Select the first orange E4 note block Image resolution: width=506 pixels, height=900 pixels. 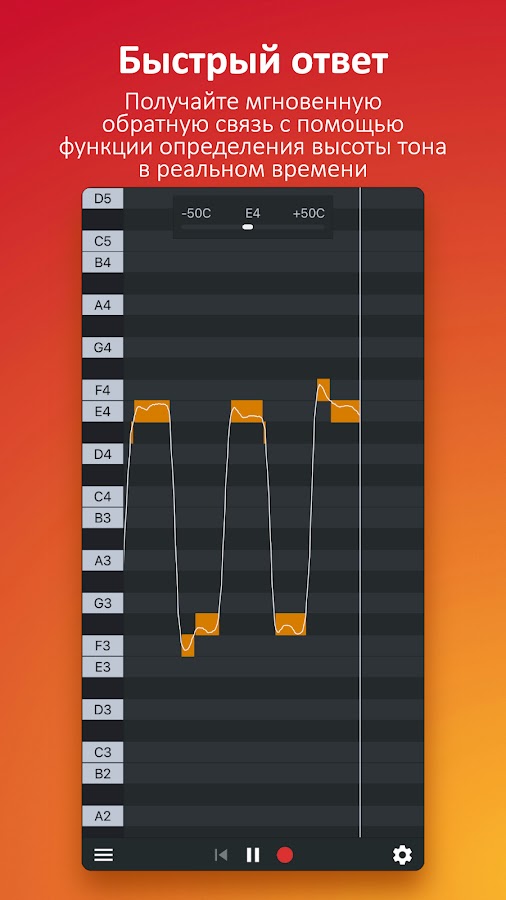pyautogui.click(x=152, y=412)
